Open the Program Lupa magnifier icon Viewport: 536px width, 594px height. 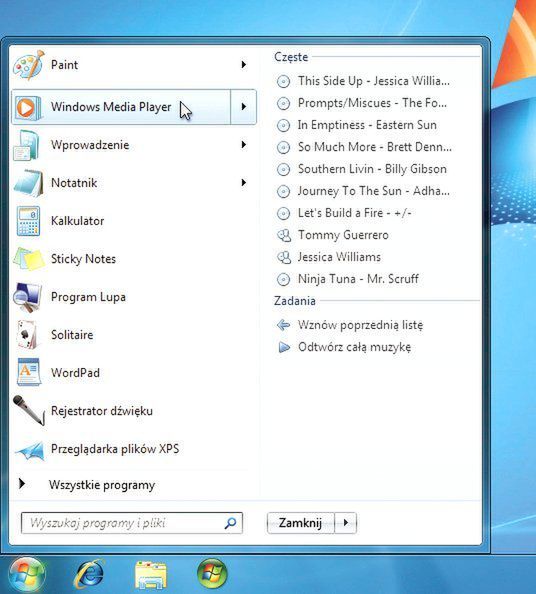coord(28,297)
